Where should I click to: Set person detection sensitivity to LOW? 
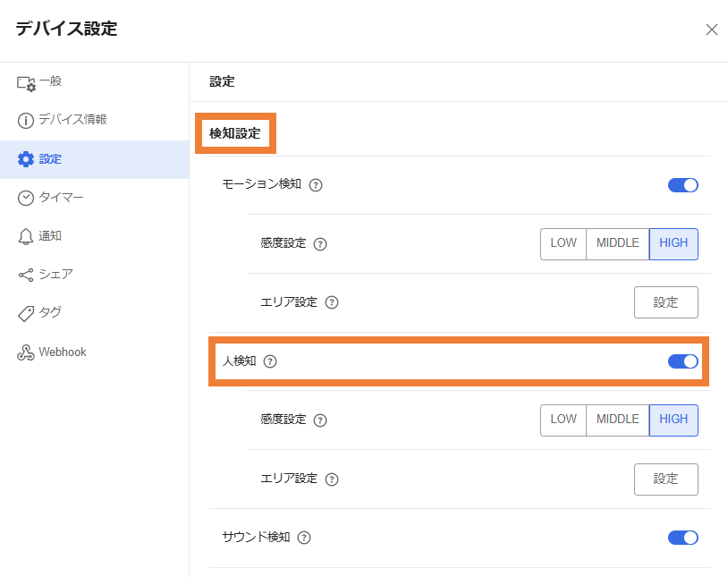tap(563, 420)
